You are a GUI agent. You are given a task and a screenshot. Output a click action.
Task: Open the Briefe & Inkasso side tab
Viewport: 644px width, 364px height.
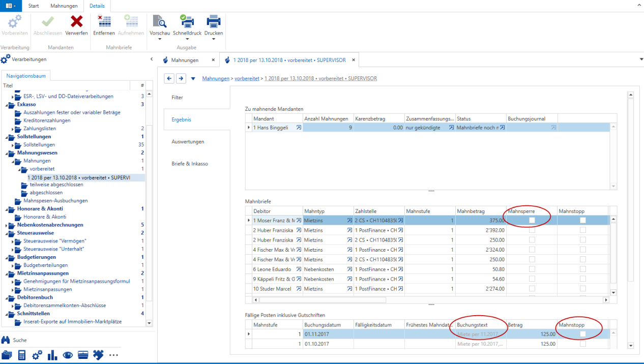click(197, 164)
